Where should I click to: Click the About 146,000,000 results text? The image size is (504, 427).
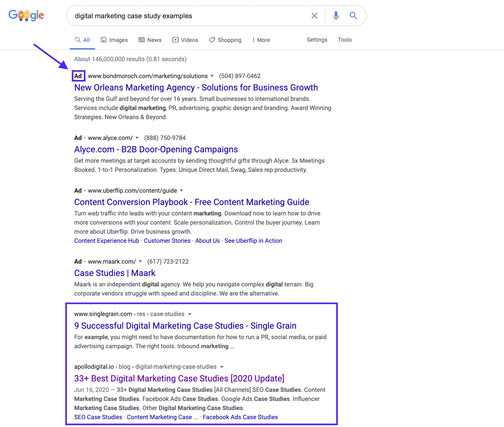pos(131,59)
